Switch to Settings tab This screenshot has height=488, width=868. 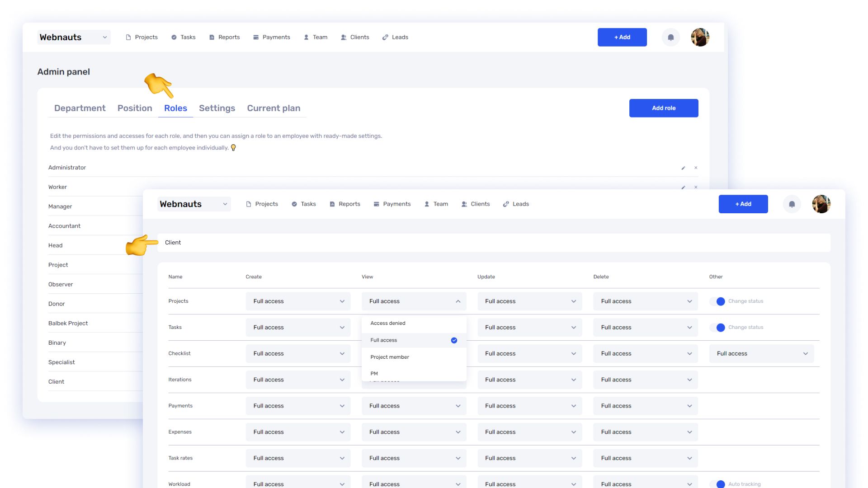(217, 108)
